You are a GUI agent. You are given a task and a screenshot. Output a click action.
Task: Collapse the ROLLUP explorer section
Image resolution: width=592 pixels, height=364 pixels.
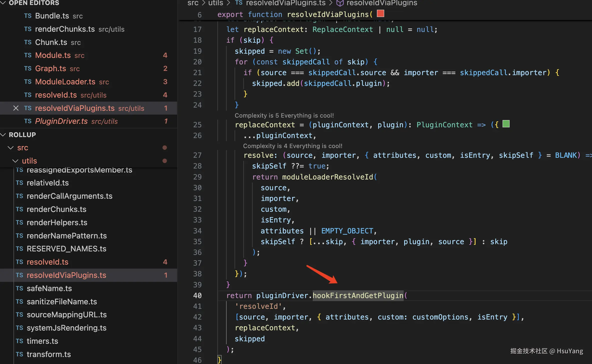point(3,135)
